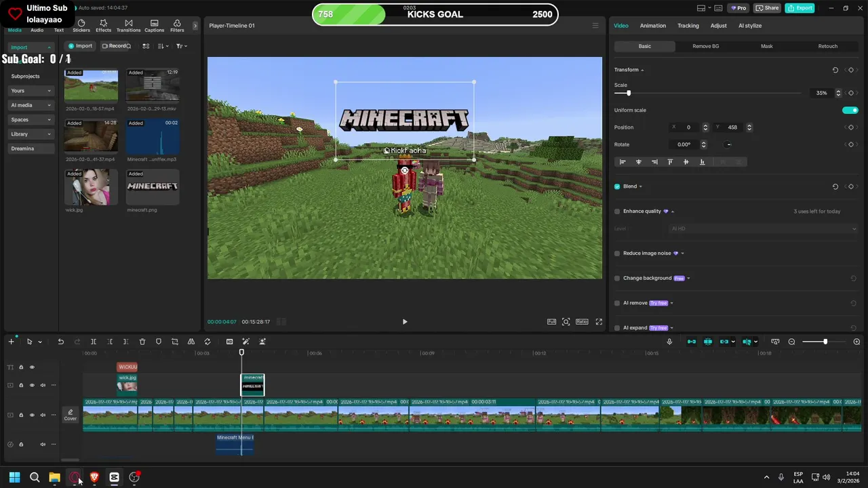Switch to the Adjust tab
The image size is (868, 488).
click(718, 26)
